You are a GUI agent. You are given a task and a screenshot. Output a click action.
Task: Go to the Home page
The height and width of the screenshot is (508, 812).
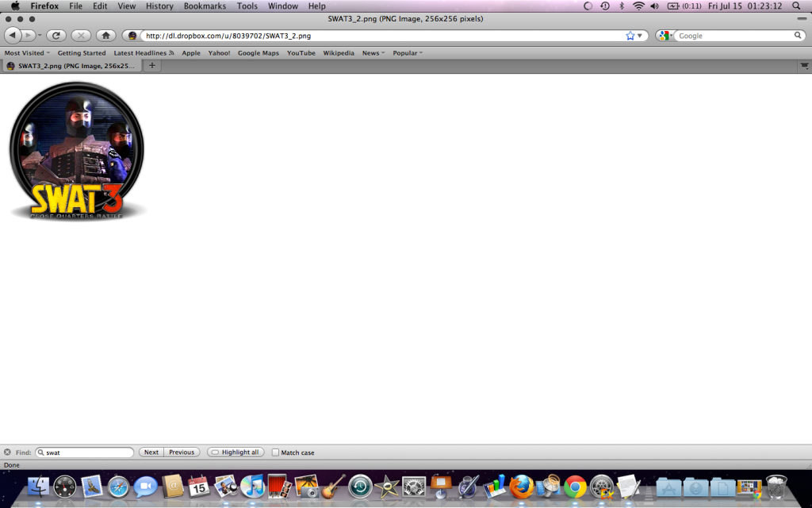tap(105, 35)
